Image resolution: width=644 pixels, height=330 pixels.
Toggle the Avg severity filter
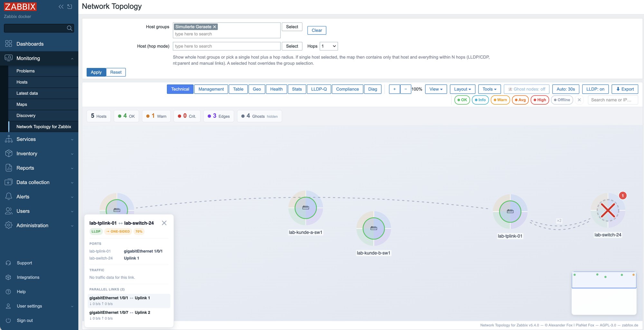tap(520, 100)
